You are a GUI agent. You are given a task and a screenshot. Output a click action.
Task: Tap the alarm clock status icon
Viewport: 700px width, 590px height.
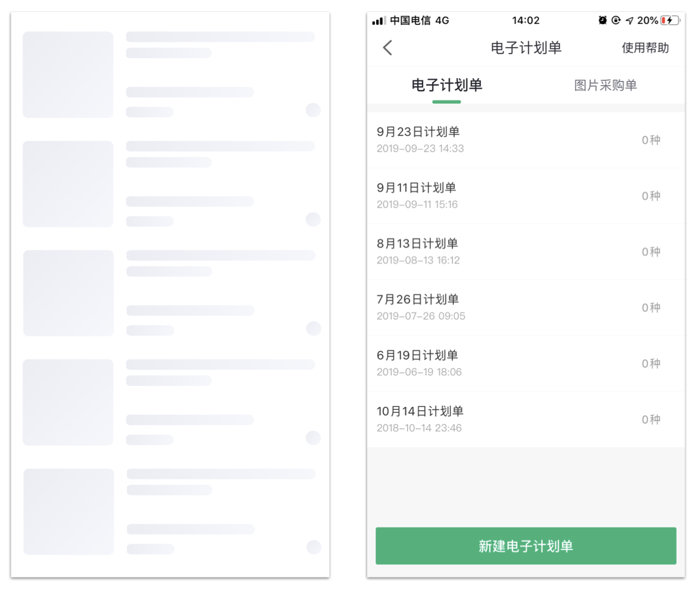[x=602, y=20]
